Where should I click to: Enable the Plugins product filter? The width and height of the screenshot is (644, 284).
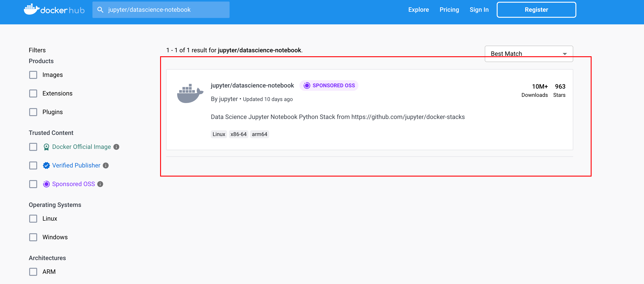point(33,112)
